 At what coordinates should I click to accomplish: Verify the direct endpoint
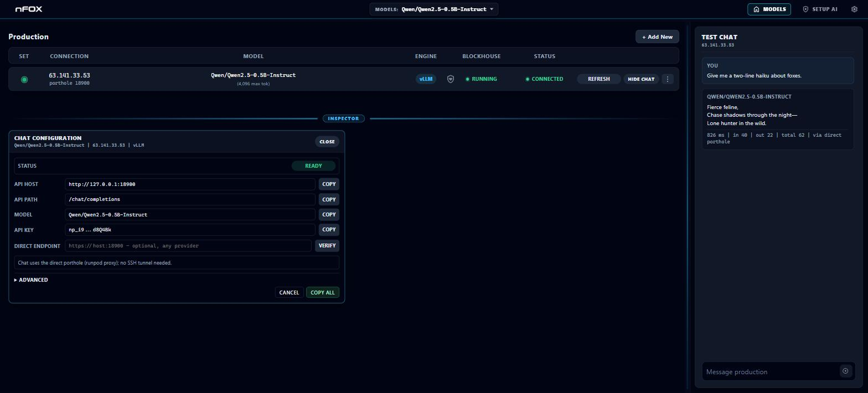coord(327,246)
